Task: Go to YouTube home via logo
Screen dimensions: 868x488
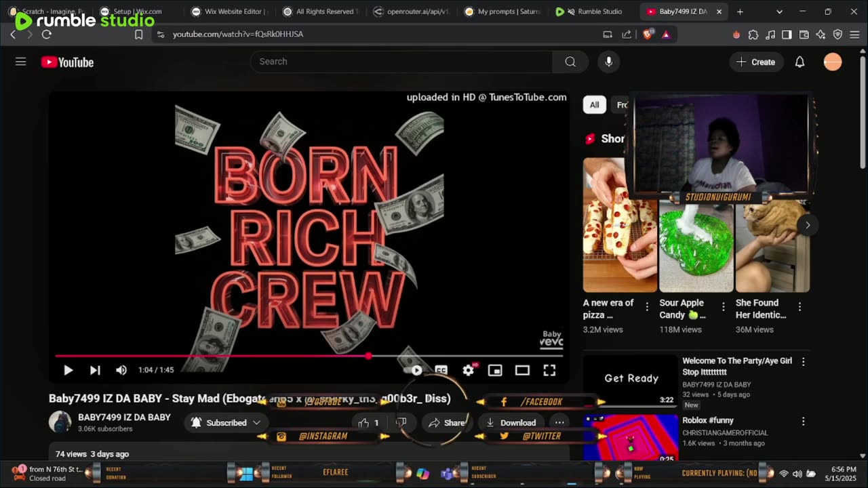Action: coord(67,62)
